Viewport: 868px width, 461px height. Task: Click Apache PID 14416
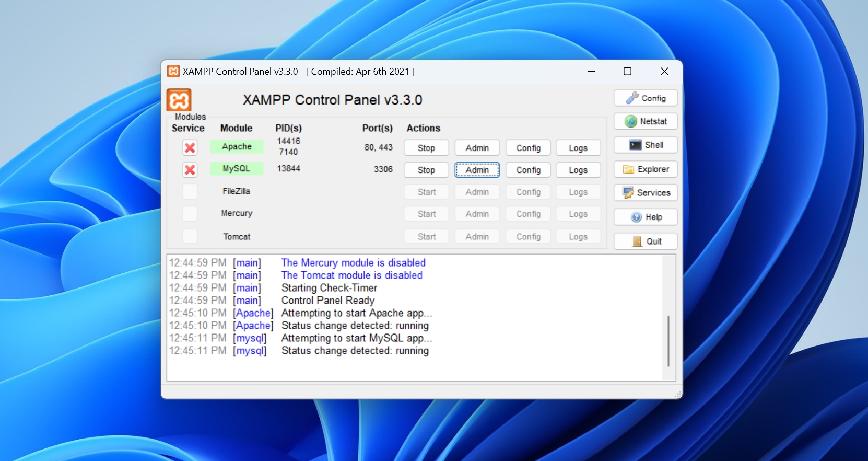pos(288,141)
